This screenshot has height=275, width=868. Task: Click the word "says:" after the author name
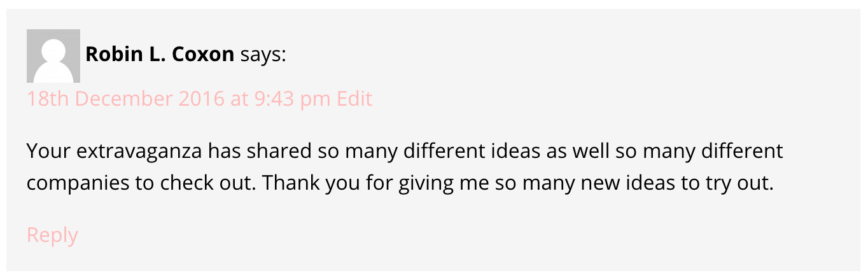pyautogui.click(x=263, y=55)
